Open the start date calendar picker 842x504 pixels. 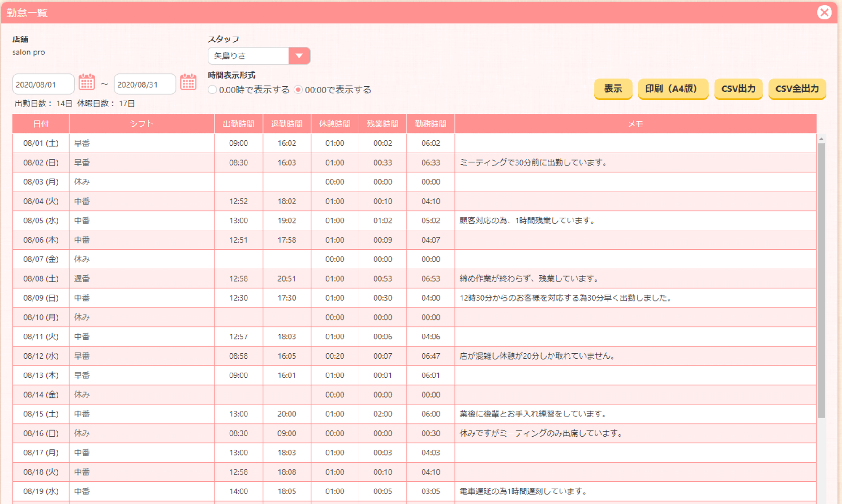pyautogui.click(x=87, y=83)
